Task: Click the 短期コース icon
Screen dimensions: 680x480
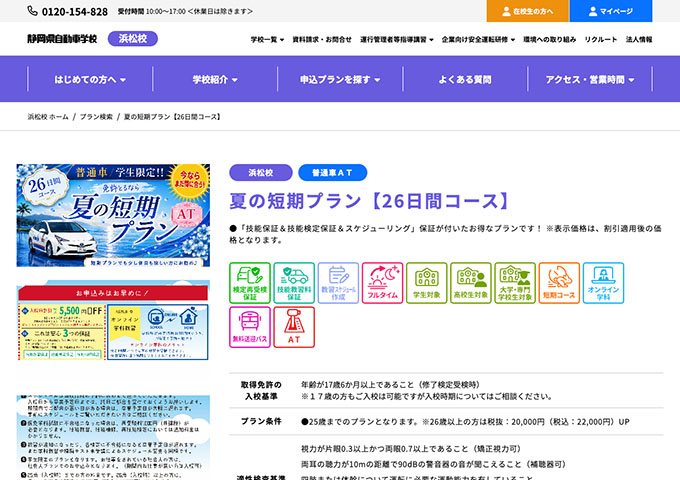Action: pos(559,283)
